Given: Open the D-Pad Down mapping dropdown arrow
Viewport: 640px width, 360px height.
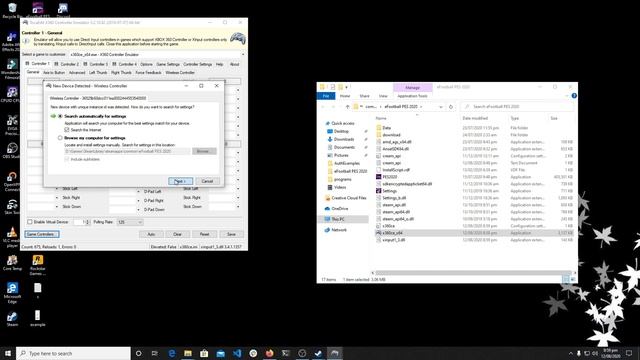Looking at the screenshot, I should coord(139,209).
